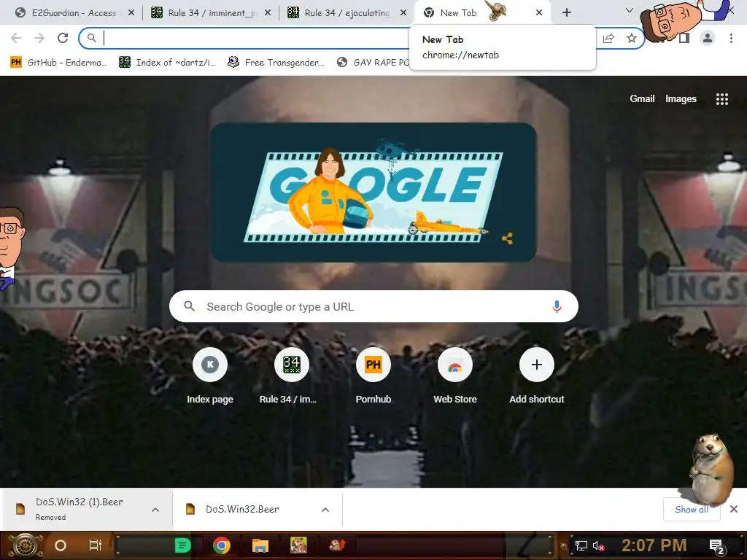747x560 pixels.
Task: Click the Images link
Action: [681, 98]
